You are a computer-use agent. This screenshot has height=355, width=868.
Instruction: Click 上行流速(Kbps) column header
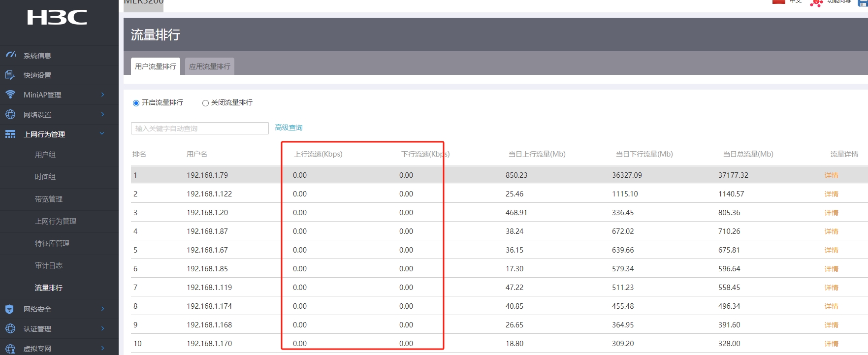click(x=318, y=154)
